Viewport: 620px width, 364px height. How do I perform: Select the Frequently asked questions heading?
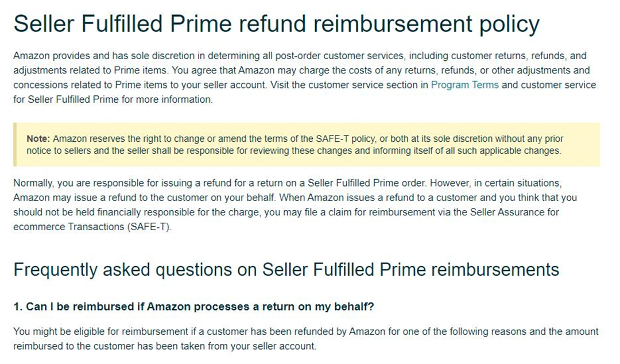(286, 270)
